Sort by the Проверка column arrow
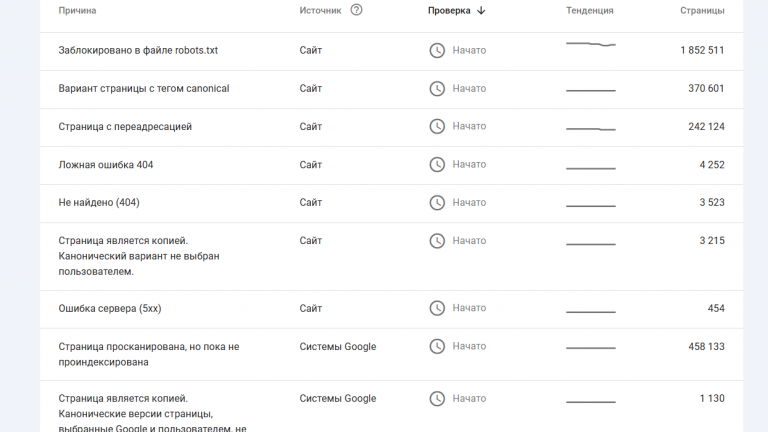768x432 pixels. 481,10
